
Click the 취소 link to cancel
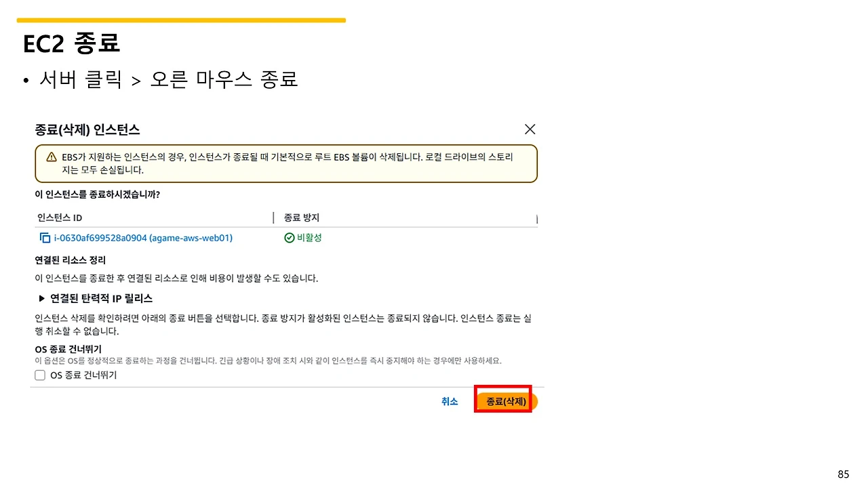point(450,401)
